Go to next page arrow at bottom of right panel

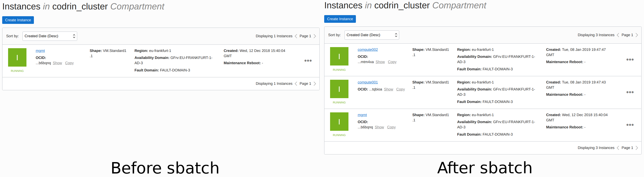pos(637,148)
